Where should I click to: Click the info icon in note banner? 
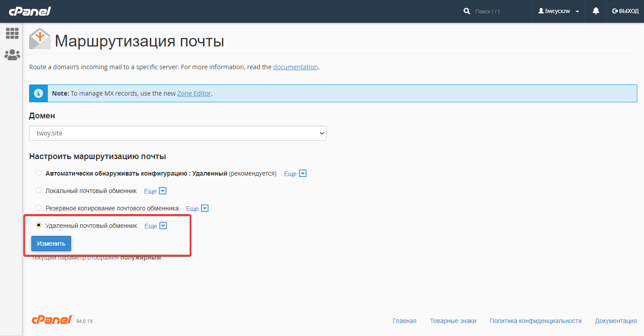tap(38, 93)
